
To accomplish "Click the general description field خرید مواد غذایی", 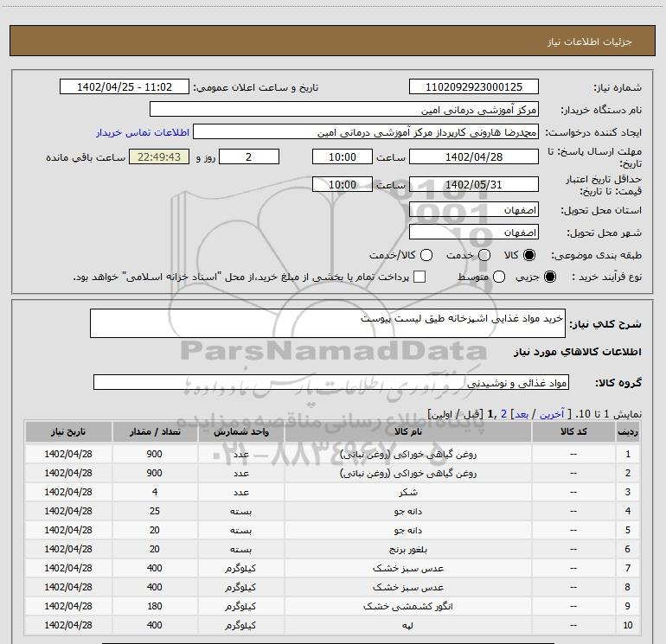I will pyautogui.click(x=328, y=323).
